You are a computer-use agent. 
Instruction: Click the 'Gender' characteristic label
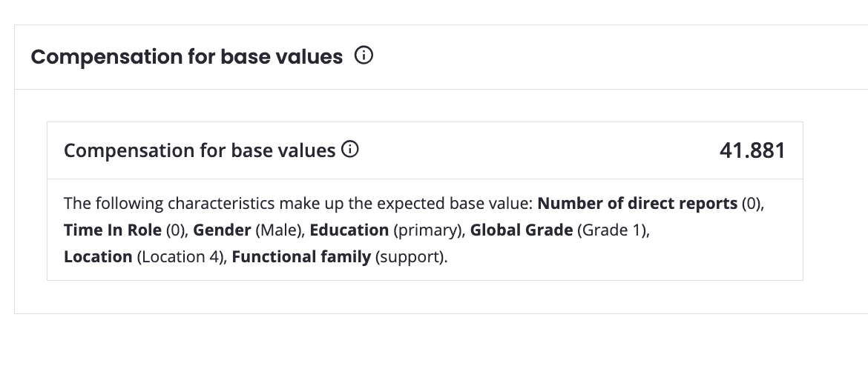tap(222, 230)
